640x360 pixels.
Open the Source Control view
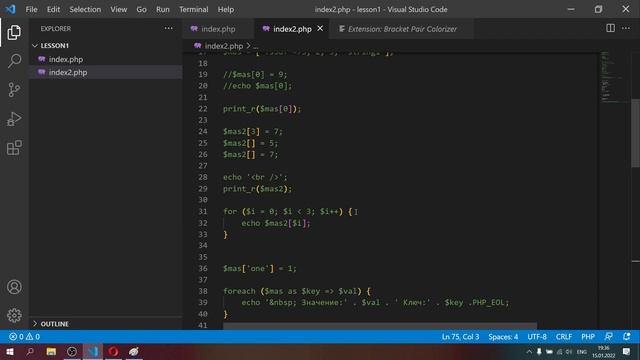[14, 89]
